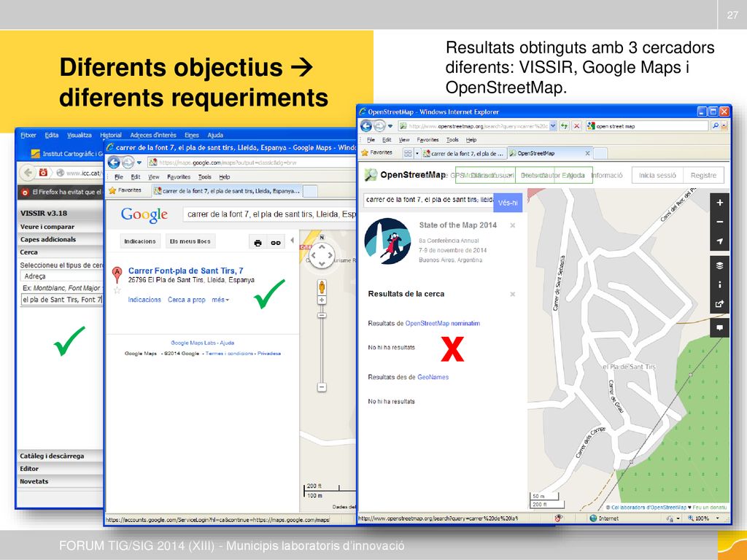Click the Favorites star in OpenStreetMap window
The image size is (747, 560).
point(365,153)
